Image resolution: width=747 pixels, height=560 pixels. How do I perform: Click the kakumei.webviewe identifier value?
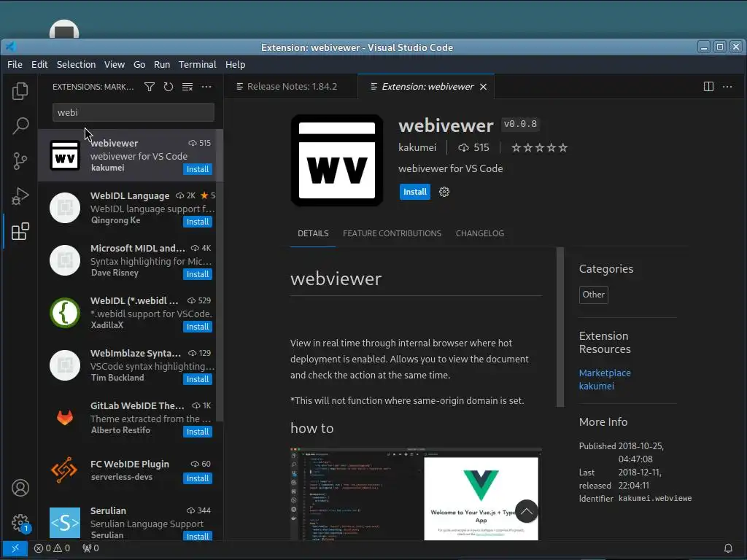click(655, 499)
